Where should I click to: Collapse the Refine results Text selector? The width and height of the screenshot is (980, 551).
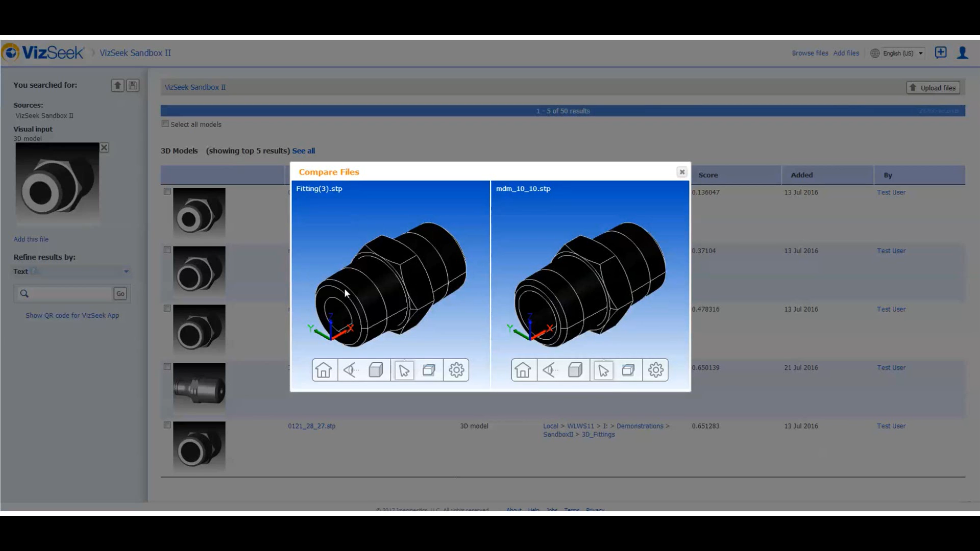click(x=126, y=271)
